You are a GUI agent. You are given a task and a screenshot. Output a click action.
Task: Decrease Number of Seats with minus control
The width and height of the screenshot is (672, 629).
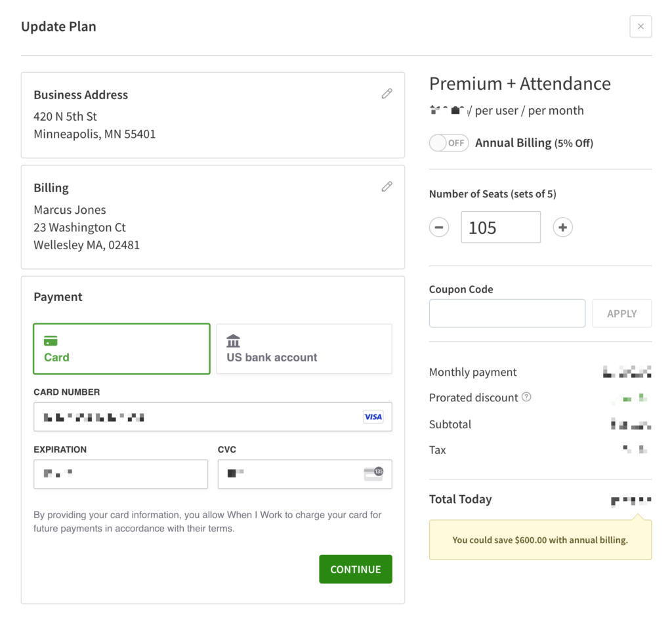pos(439,227)
